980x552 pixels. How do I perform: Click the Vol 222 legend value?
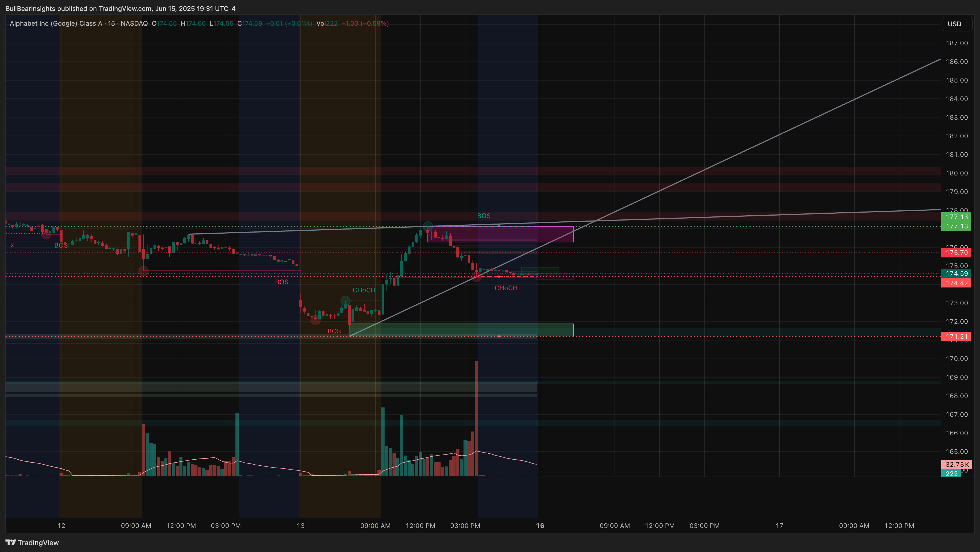(x=327, y=24)
